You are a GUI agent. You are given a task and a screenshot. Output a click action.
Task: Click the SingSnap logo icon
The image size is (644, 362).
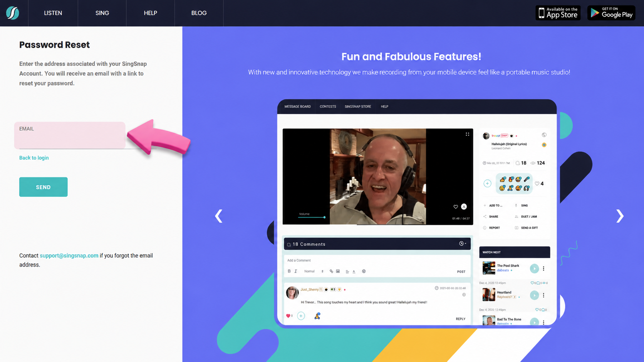point(13,13)
